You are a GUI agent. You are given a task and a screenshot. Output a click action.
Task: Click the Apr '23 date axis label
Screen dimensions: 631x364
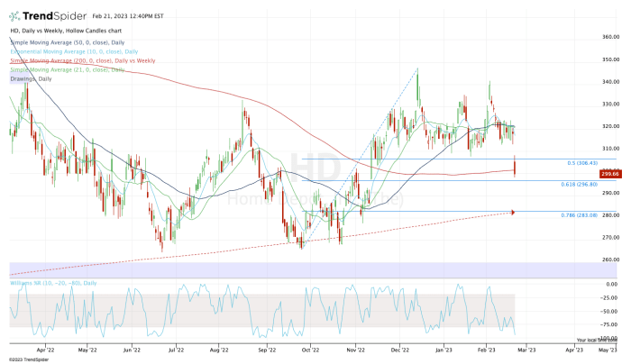tap(575, 350)
